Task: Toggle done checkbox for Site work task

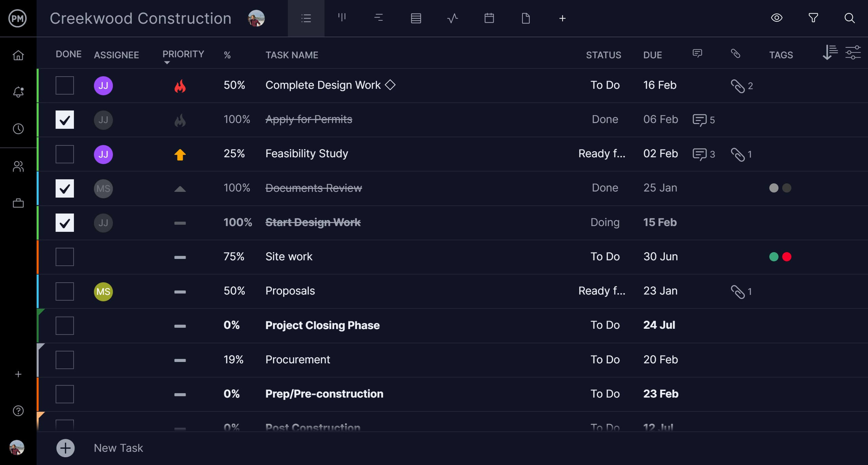Action: click(64, 257)
